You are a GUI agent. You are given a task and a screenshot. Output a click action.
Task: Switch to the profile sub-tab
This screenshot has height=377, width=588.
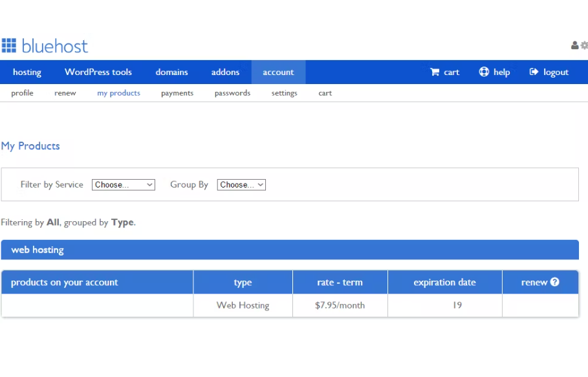coord(22,93)
